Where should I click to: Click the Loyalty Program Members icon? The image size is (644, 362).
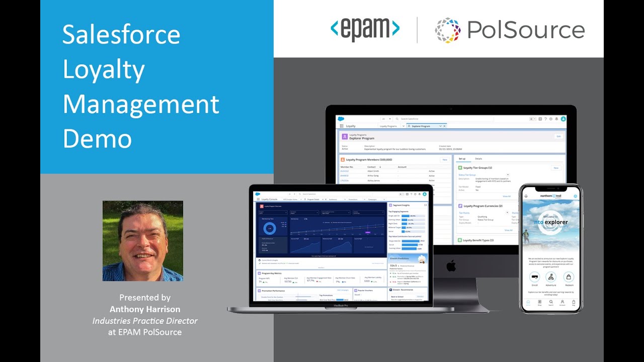(x=343, y=159)
